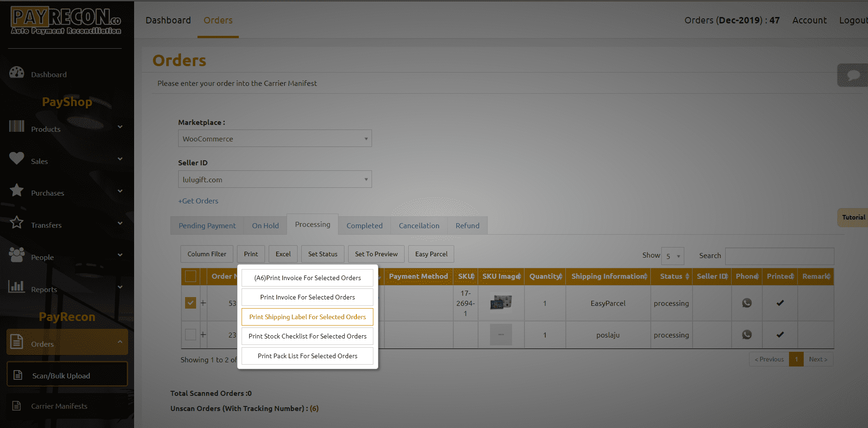
Task: Switch to the Cancellation tab
Action: (419, 225)
